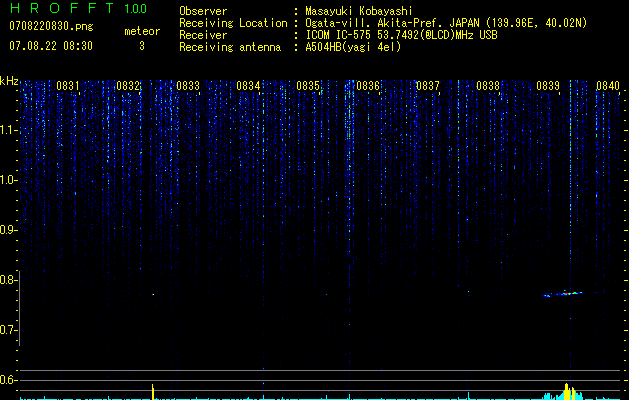Click the A504HB(yagi 4el) antenna text
The image size is (629, 400).
pos(353,47)
